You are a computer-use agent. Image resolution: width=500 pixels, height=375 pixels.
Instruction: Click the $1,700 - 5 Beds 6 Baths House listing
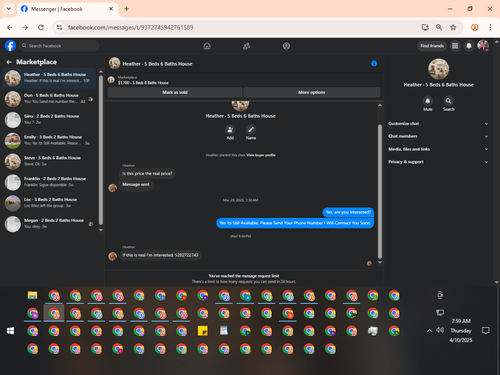click(143, 83)
